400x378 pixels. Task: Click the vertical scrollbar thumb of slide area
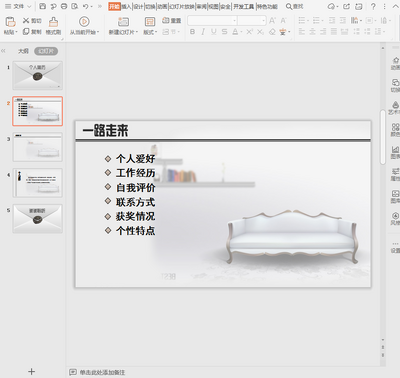tap(383, 137)
